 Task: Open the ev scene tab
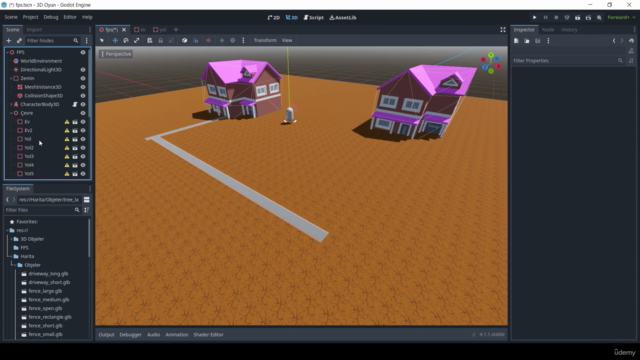[x=140, y=30]
